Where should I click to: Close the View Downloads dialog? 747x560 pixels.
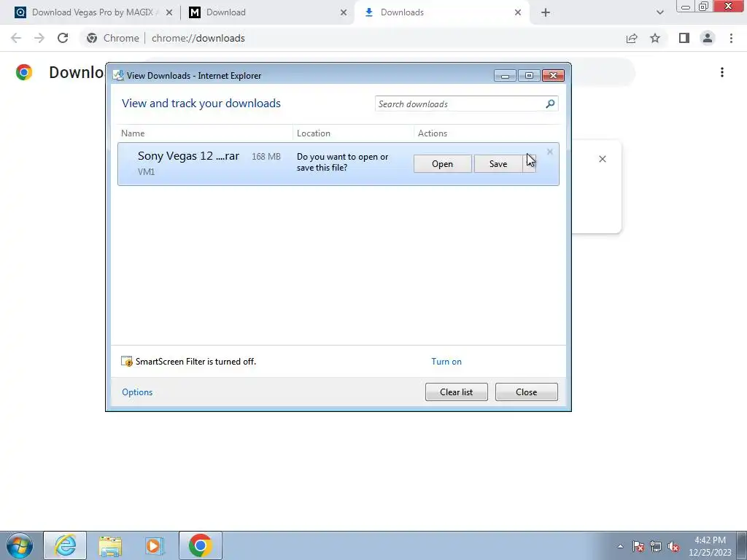[x=527, y=392]
